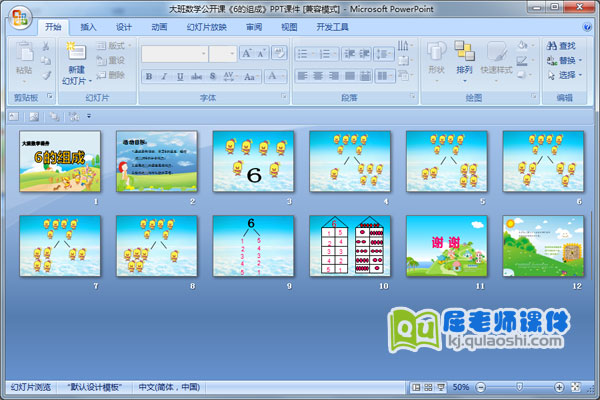Click the 新建幻灯片 new slide icon
The width and height of the screenshot is (600, 400).
[x=76, y=51]
